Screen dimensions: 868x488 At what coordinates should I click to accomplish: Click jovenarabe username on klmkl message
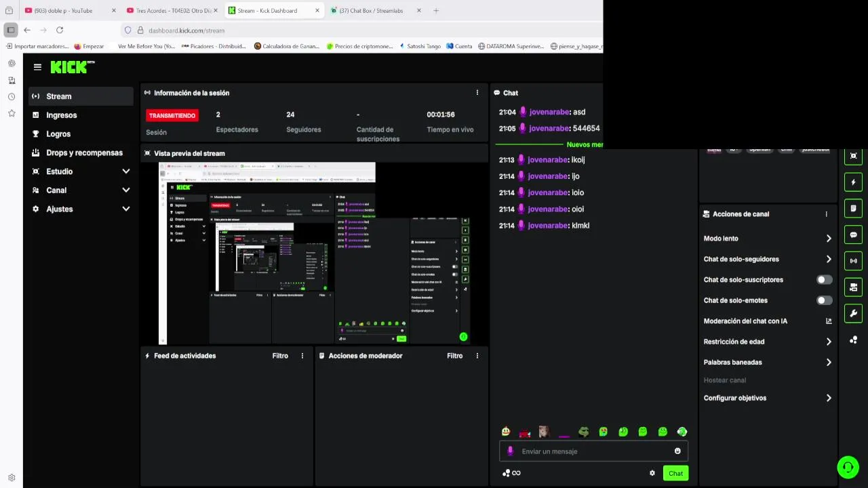tap(548, 226)
